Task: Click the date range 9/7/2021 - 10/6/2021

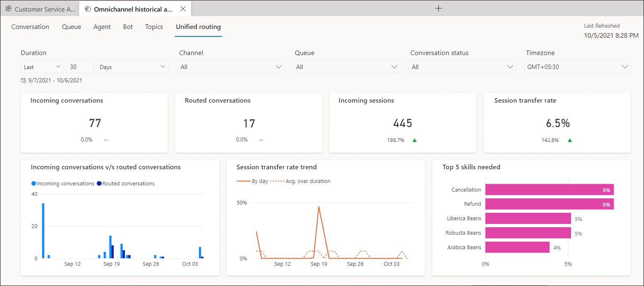Action: tap(55, 81)
